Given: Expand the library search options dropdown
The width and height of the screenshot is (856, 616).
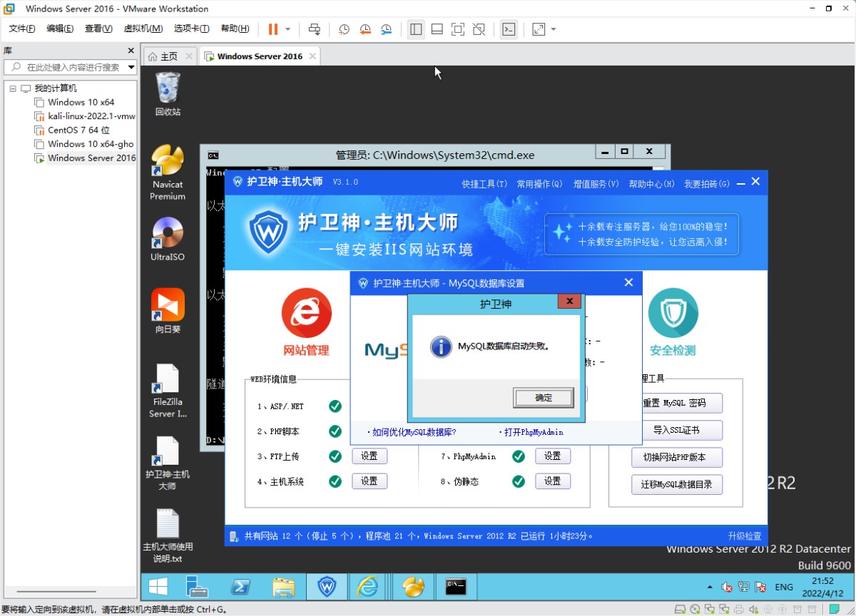Looking at the screenshot, I should pos(131,67).
